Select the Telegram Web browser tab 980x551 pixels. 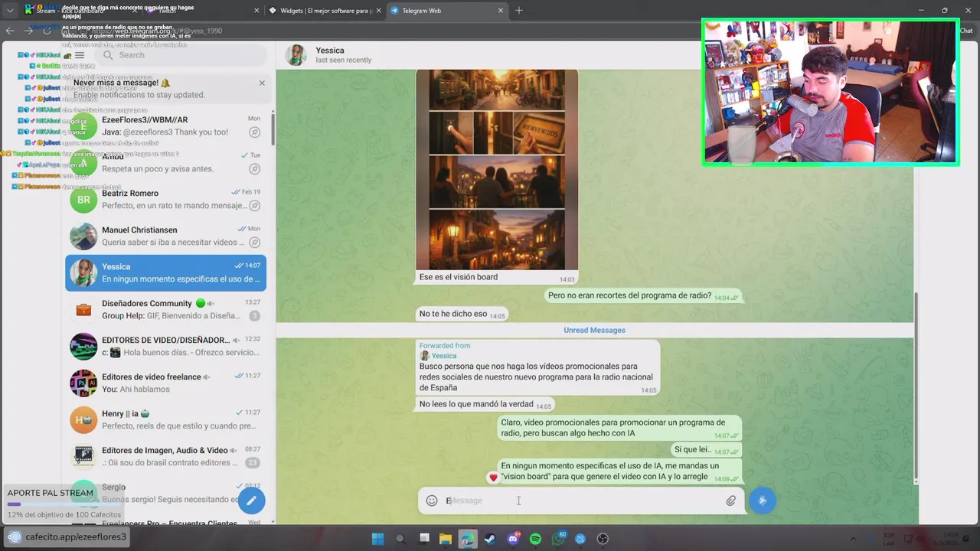tap(446, 11)
